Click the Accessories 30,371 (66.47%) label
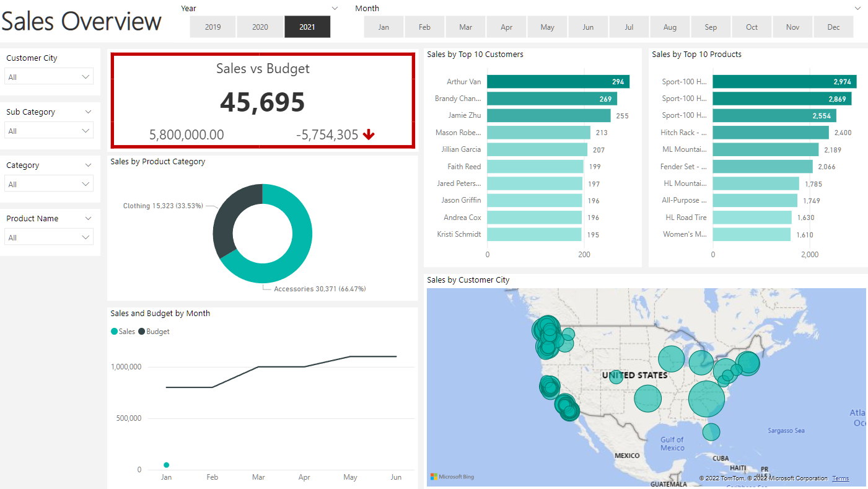The image size is (868, 489). (320, 289)
